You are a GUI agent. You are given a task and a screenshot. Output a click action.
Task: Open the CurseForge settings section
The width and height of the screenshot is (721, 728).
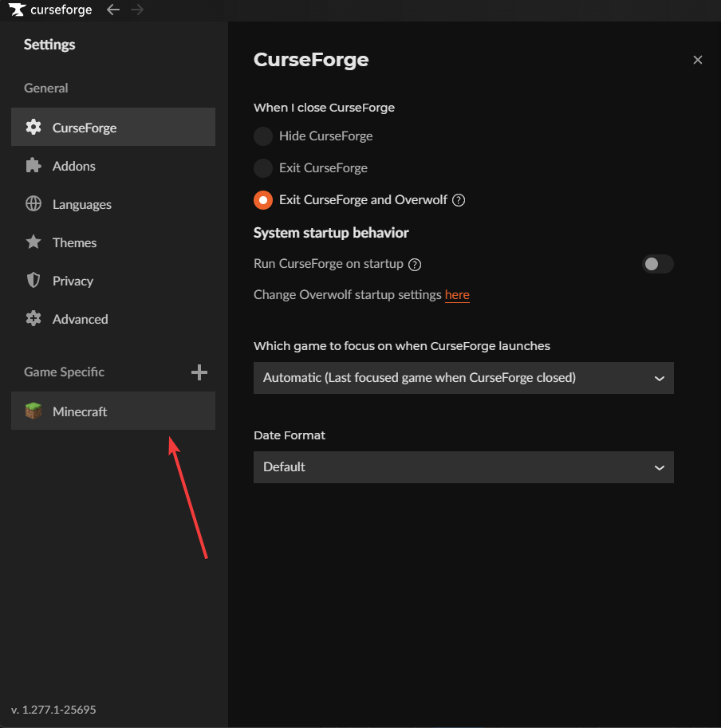coord(113,128)
